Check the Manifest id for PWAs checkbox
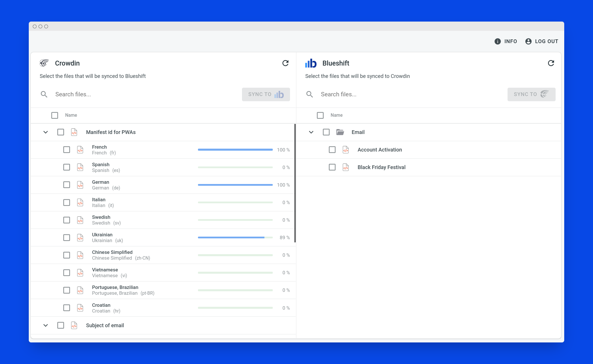 [61, 132]
